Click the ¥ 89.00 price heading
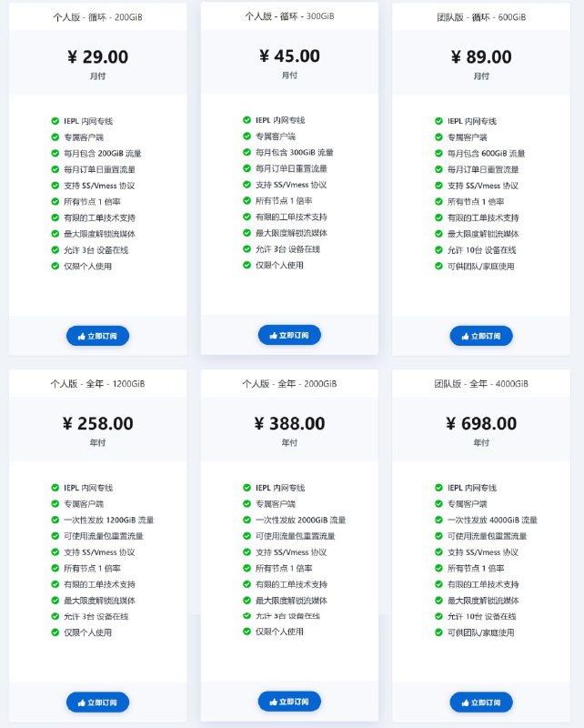Screen dimensions: 584x728 point(481,57)
